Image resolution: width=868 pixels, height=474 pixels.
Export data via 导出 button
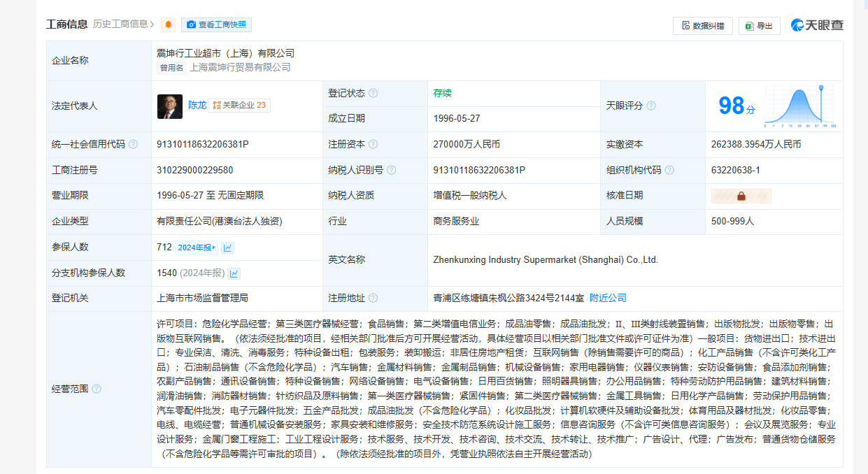click(759, 26)
